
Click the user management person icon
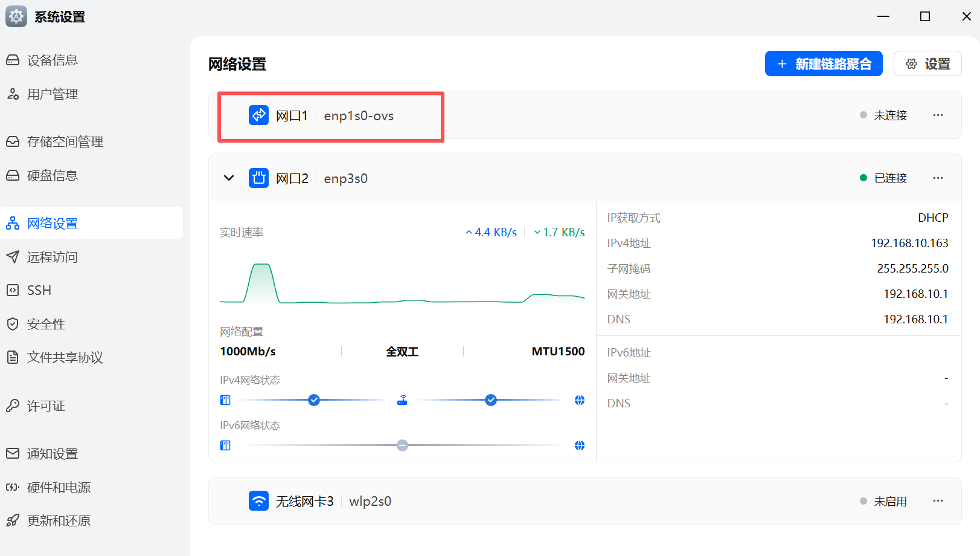(x=13, y=94)
